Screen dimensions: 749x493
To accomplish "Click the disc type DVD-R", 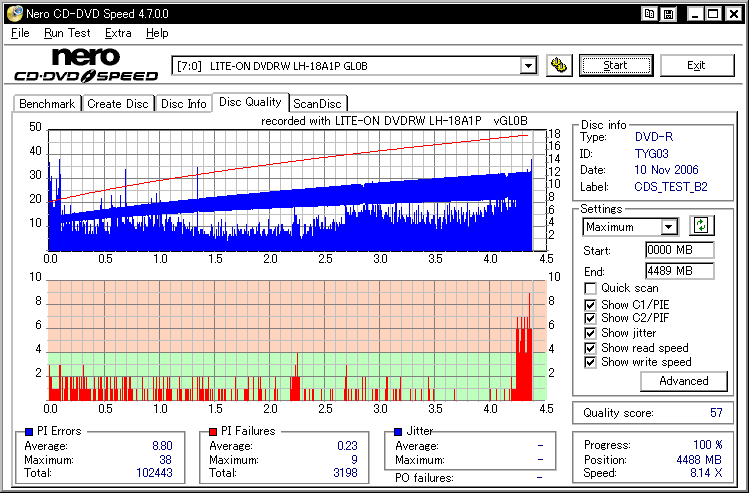I will click(x=654, y=137).
